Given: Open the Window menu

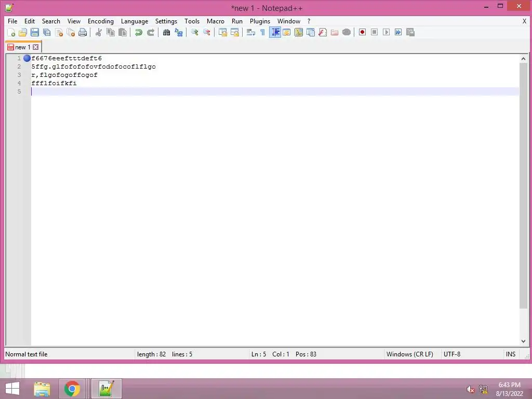Looking at the screenshot, I should (x=289, y=21).
